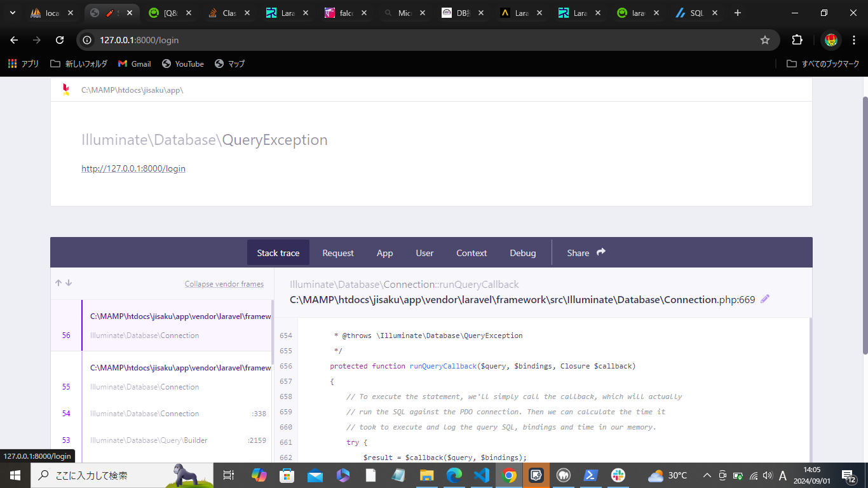
Task: Open the すべてのブックマーク folder
Action: click(x=823, y=64)
